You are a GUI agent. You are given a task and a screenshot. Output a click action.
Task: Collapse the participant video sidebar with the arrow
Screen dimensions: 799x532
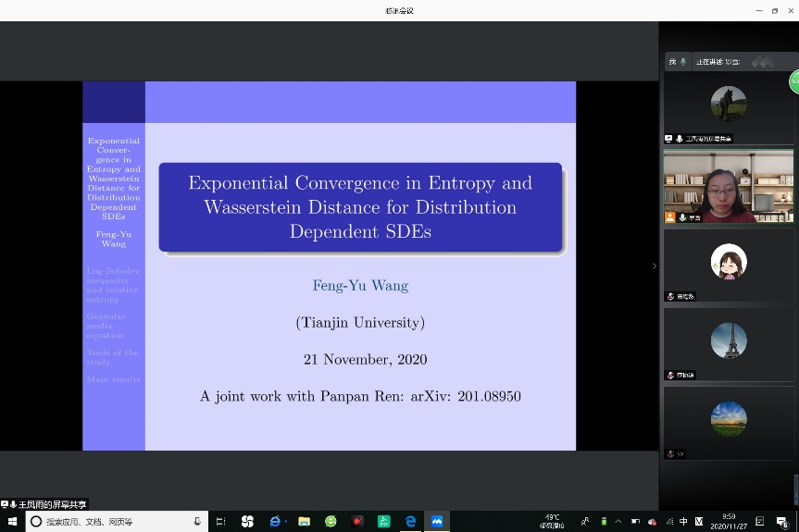tap(655, 266)
